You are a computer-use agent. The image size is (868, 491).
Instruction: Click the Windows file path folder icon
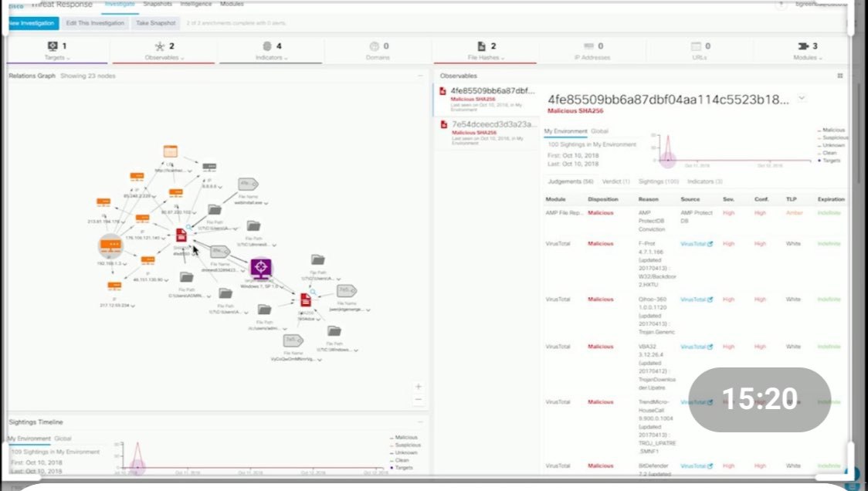pyautogui.click(x=334, y=331)
